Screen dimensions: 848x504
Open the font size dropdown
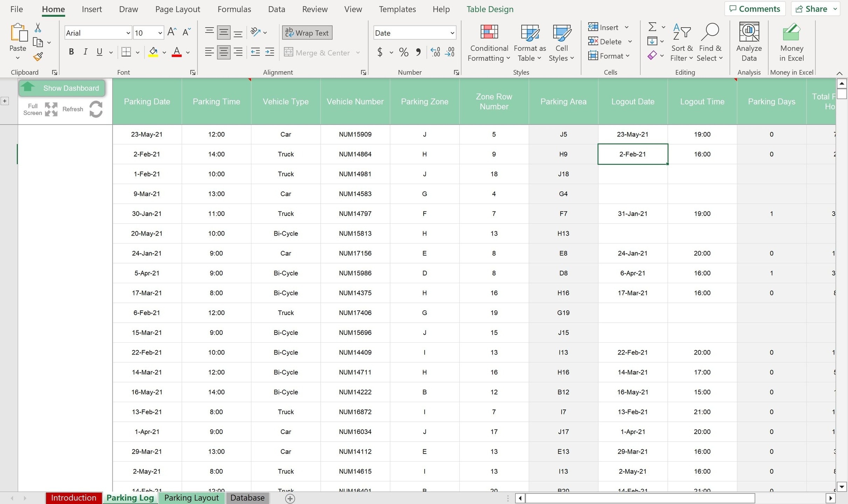pyautogui.click(x=160, y=33)
